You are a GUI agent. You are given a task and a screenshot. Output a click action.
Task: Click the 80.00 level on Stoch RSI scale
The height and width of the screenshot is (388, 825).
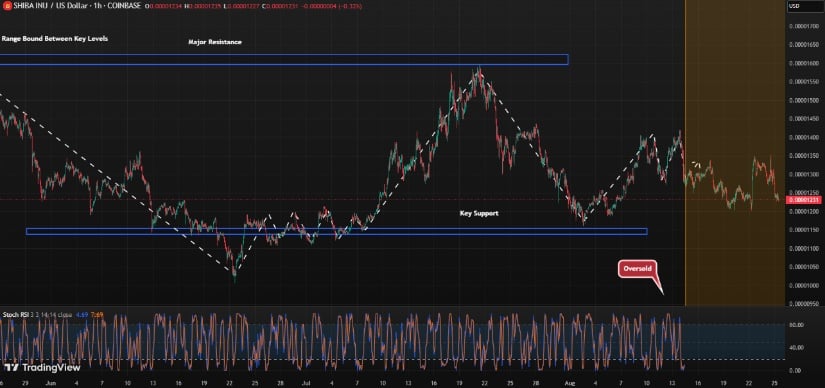[x=797, y=325]
